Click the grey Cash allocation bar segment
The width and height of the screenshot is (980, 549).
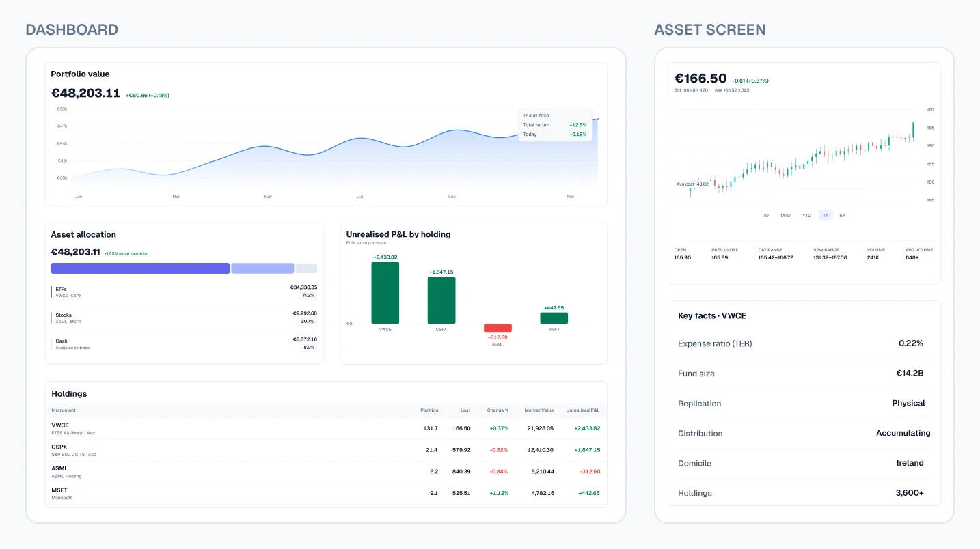(306, 268)
